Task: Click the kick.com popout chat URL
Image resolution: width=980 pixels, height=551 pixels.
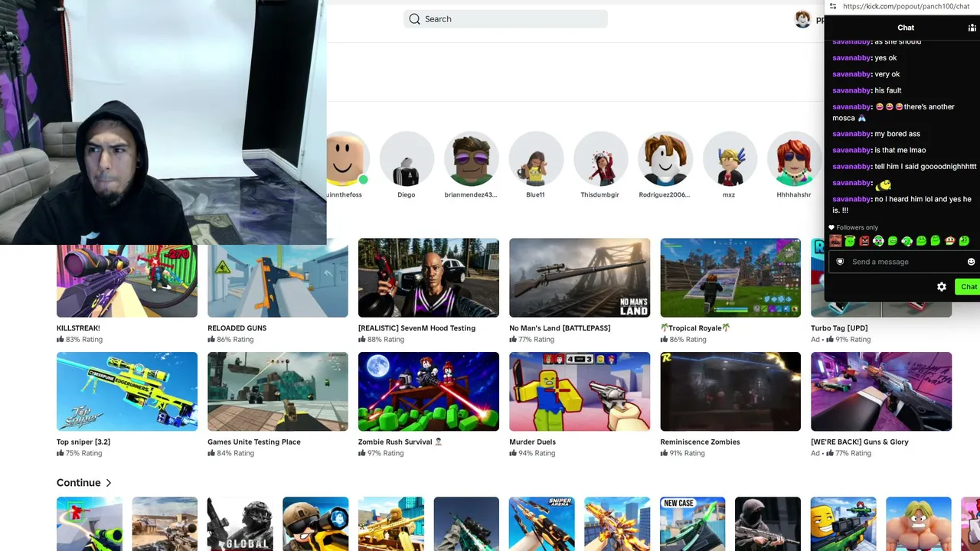Action: [x=906, y=7]
